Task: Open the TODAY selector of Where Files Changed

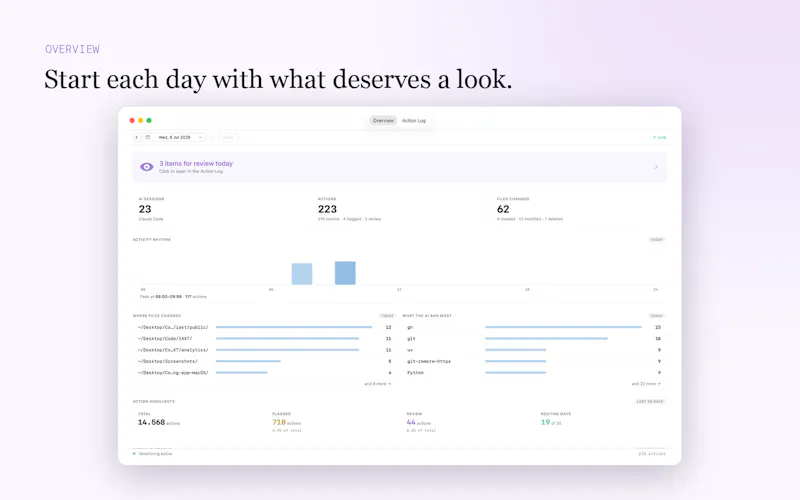Action: [x=387, y=316]
